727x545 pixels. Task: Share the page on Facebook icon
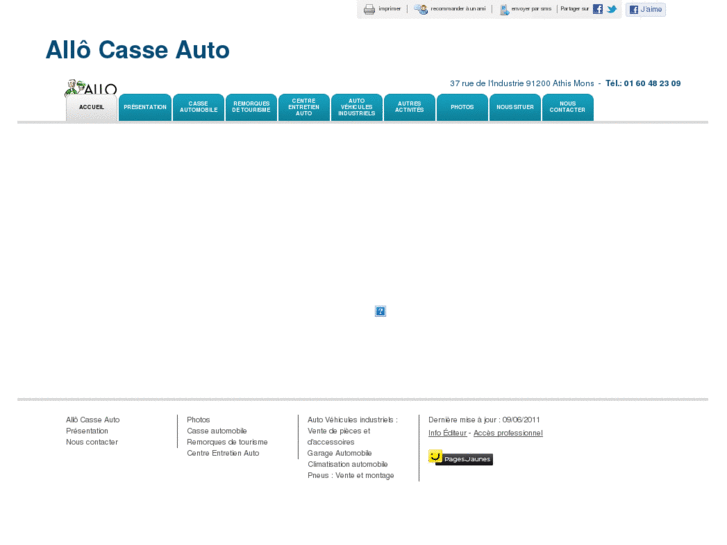tap(598, 9)
